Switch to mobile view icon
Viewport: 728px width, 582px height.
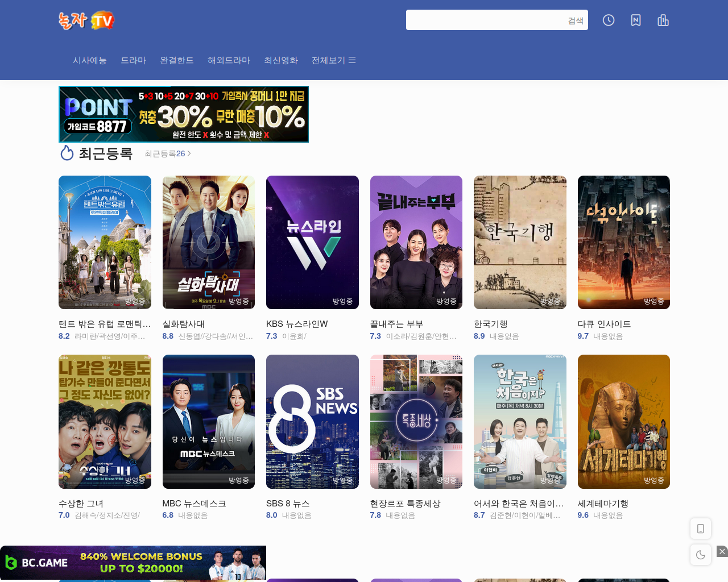click(x=701, y=529)
